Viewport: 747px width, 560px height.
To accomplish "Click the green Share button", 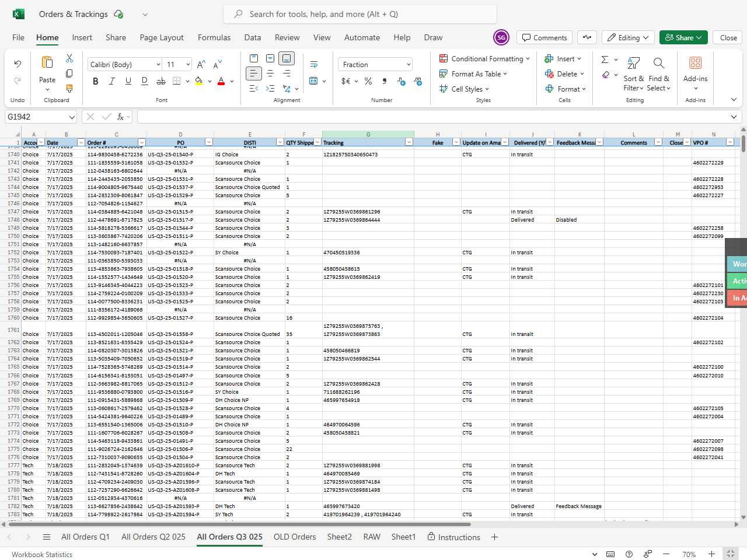I will coord(683,37).
